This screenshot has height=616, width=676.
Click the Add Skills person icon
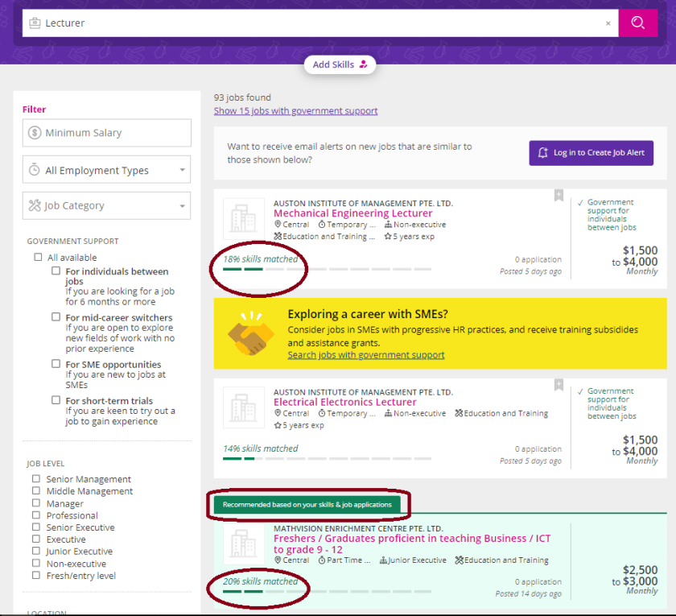(364, 64)
